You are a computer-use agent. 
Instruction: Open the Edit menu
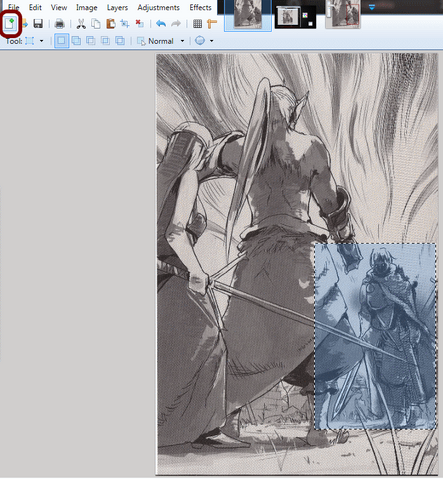click(35, 7)
